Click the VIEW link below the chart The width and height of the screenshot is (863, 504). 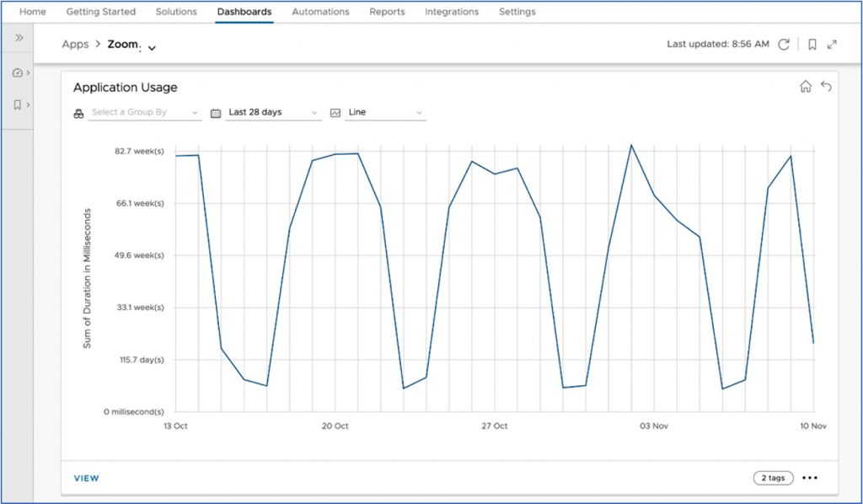tap(86, 478)
